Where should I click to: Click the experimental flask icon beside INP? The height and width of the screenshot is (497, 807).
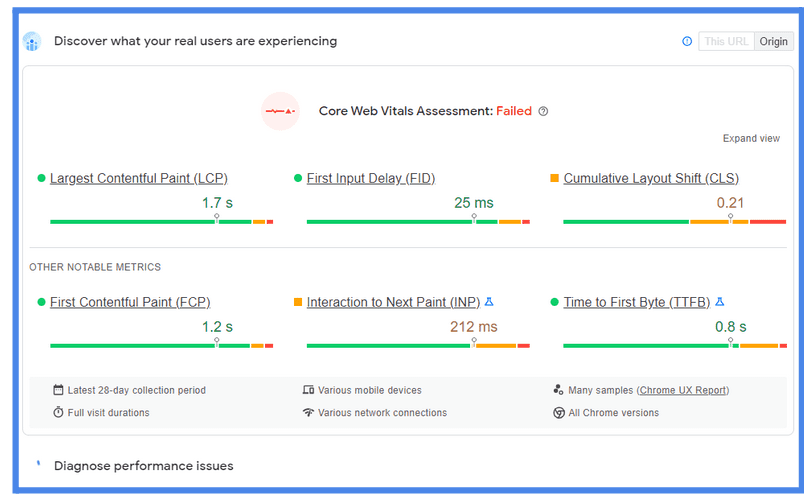click(x=489, y=302)
